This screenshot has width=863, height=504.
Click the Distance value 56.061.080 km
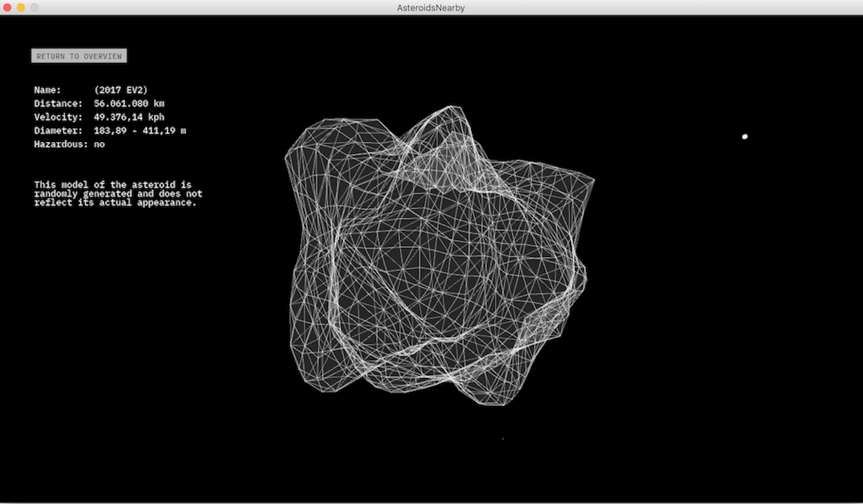pos(129,103)
